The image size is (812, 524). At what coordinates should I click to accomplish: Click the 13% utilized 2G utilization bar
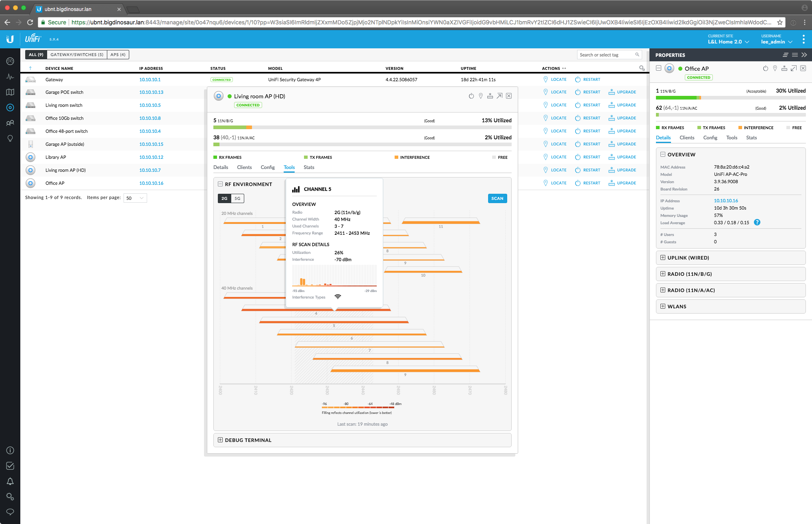(362, 128)
